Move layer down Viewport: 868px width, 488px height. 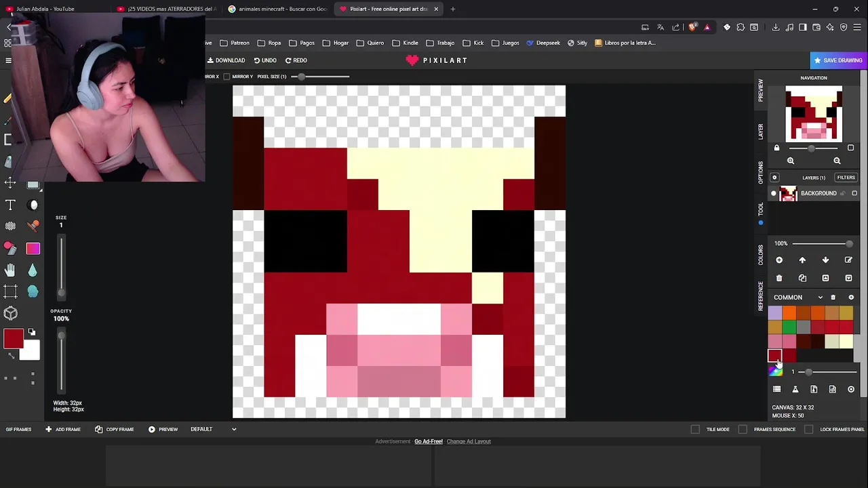pos(825,260)
